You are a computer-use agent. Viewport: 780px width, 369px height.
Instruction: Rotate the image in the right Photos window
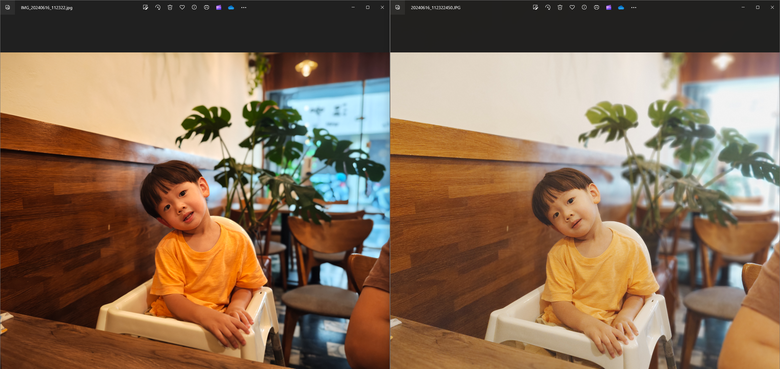[x=548, y=7]
